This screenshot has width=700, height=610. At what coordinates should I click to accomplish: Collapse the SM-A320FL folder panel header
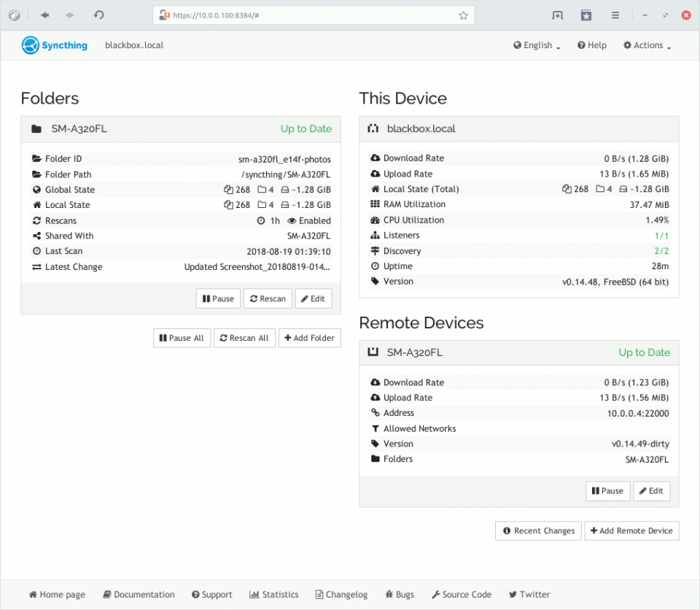coord(181,128)
